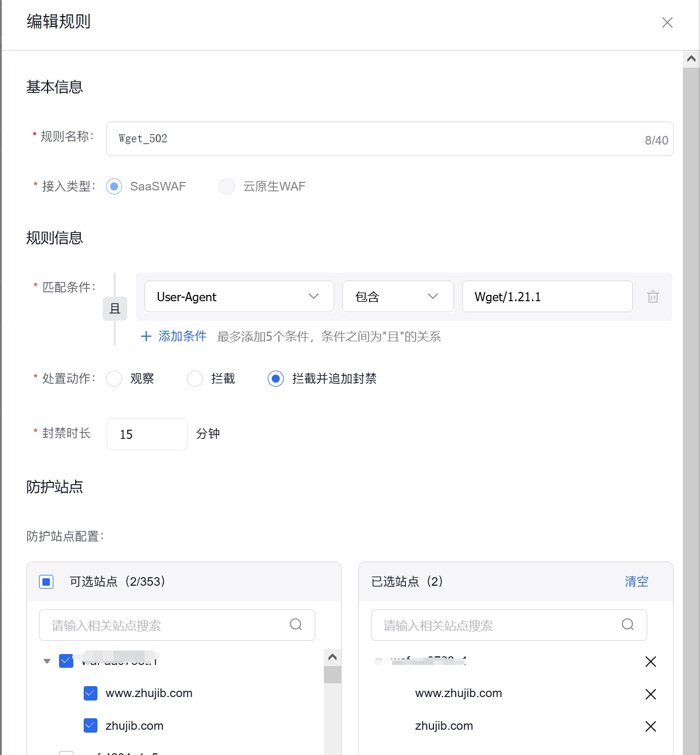Collapse the site group tree triangle
Image resolution: width=700 pixels, height=755 pixels.
click(x=47, y=661)
